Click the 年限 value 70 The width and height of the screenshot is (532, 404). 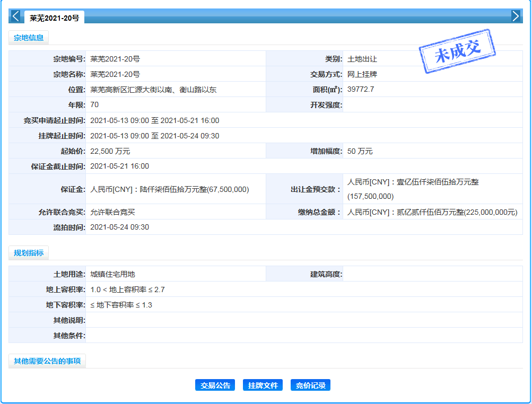[x=94, y=105]
